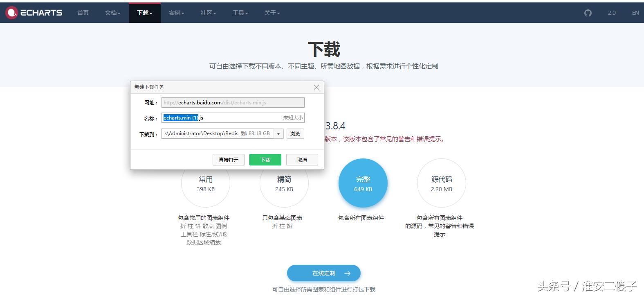This screenshot has height=296, width=644.
Task: Go to 首页 in navigation bar
Action: click(x=83, y=13)
